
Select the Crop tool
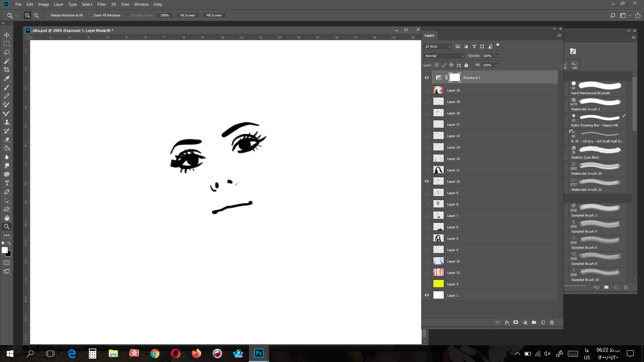point(7,70)
